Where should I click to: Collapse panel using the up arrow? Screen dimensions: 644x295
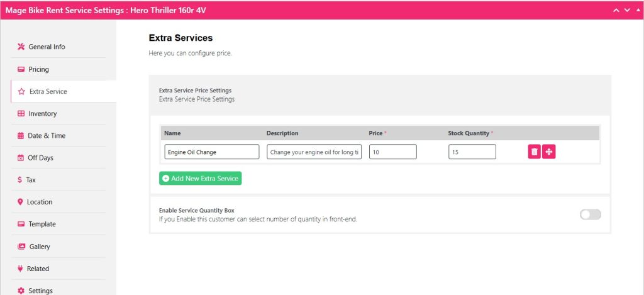pyautogui.click(x=616, y=10)
